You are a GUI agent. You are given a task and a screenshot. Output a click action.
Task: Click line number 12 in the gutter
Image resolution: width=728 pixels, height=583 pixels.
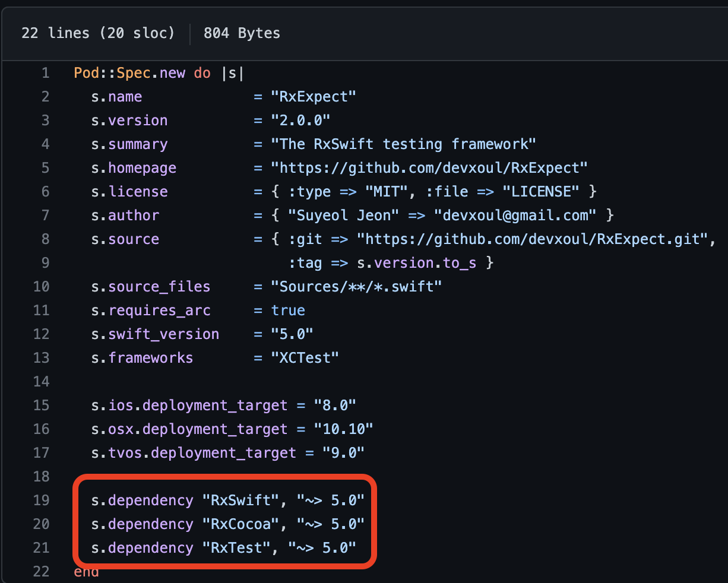pyautogui.click(x=41, y=334)
